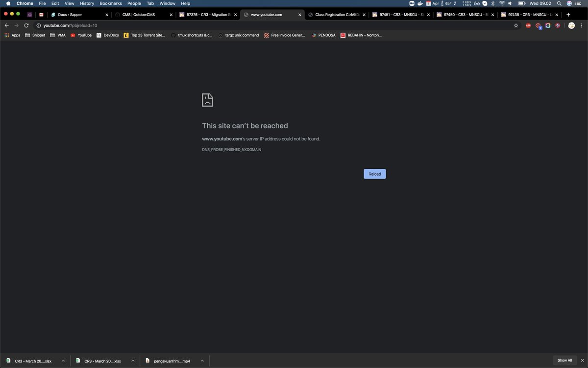
Task: Open the Snippet bookmarks folder
Action: (x=35, y=35)
